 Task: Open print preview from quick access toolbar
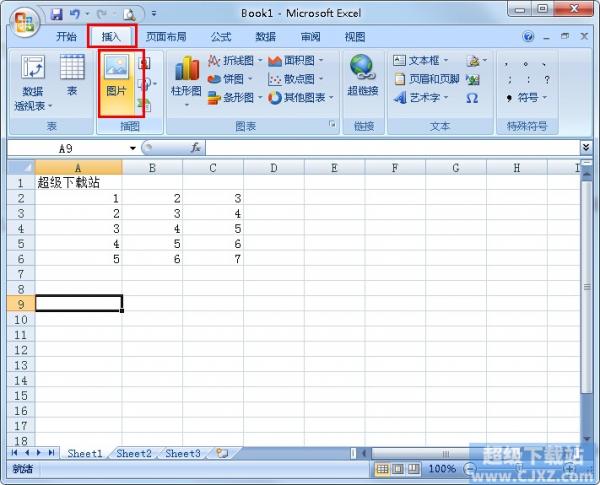point(129,15)
